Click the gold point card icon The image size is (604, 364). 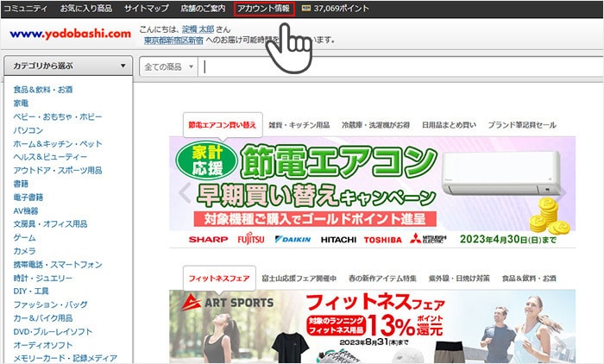(x=305, y=8)
